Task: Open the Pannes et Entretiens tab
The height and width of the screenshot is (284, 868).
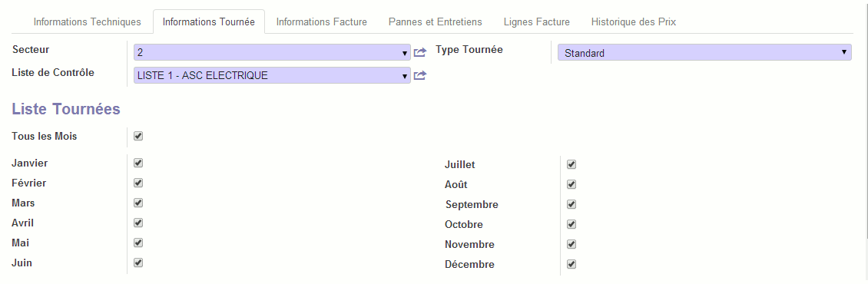Action: [435, 22]
